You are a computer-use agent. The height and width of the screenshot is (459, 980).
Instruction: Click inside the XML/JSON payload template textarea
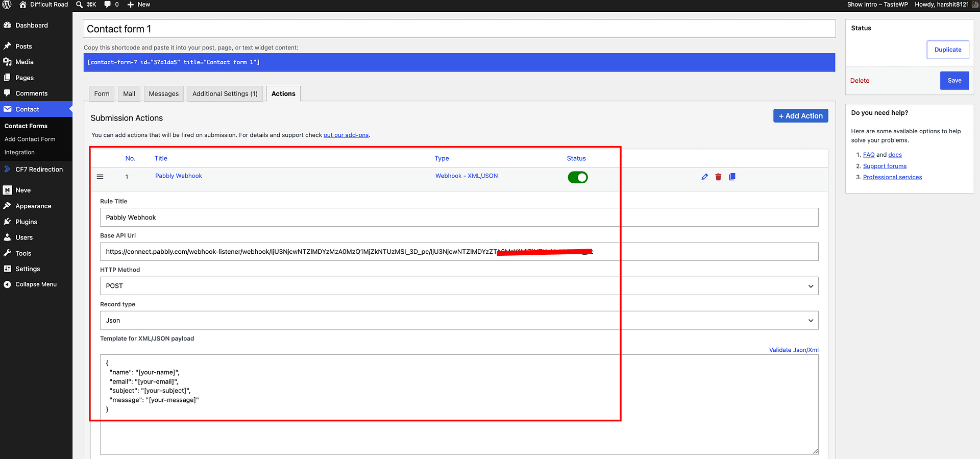(459, 404)
